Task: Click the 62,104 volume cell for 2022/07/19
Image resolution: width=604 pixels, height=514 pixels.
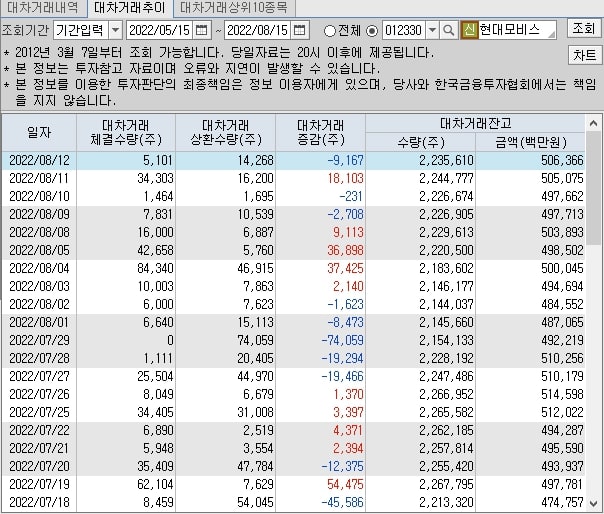Action: click(x=155, y=484)
